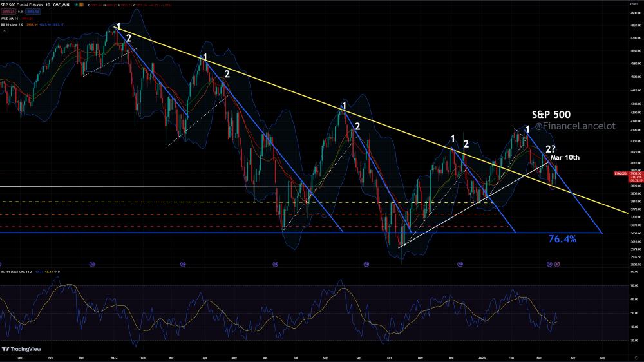Select the '2?' label on the chart
The width and height of the screenshot is (644, 362).
[551, 149]
